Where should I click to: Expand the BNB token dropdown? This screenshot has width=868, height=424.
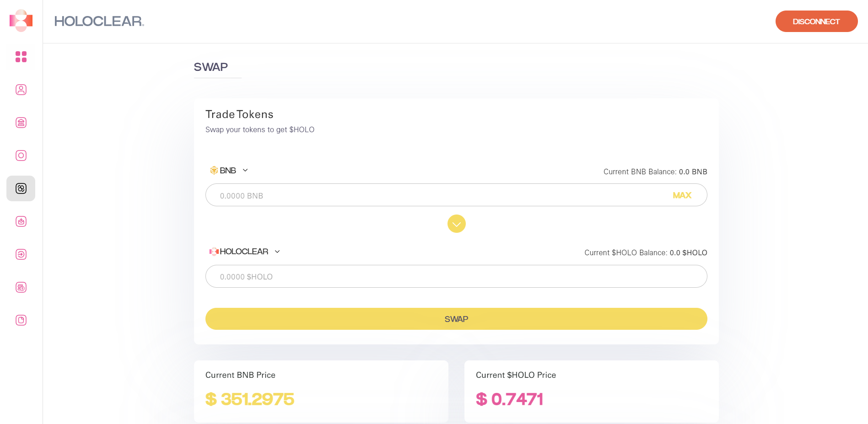[245, 170]
